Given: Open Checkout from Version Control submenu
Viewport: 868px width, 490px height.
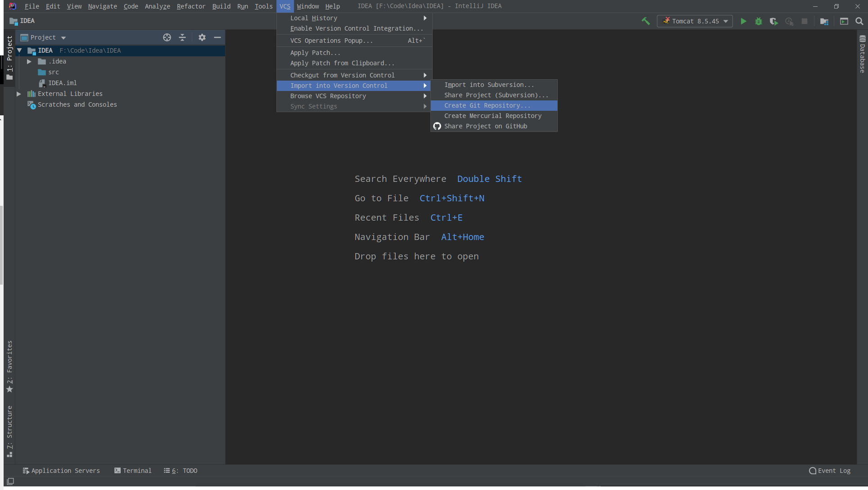Looking at the screenshot, I should point(354,75).
